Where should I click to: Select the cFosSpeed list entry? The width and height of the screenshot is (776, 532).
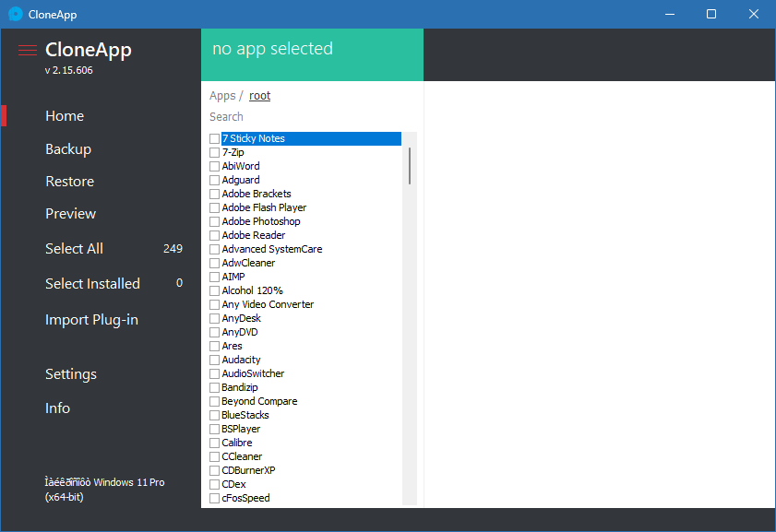(245, 499)
